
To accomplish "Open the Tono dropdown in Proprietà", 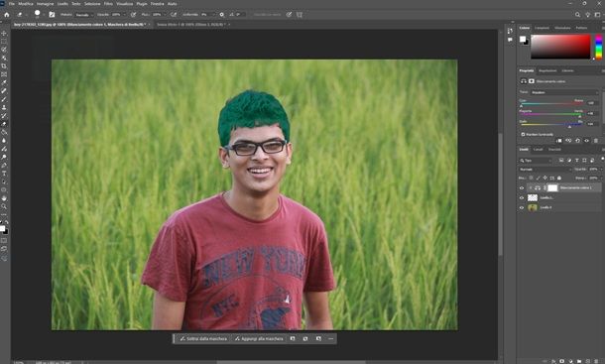I will pyautogui.click(x=564, y=92).
